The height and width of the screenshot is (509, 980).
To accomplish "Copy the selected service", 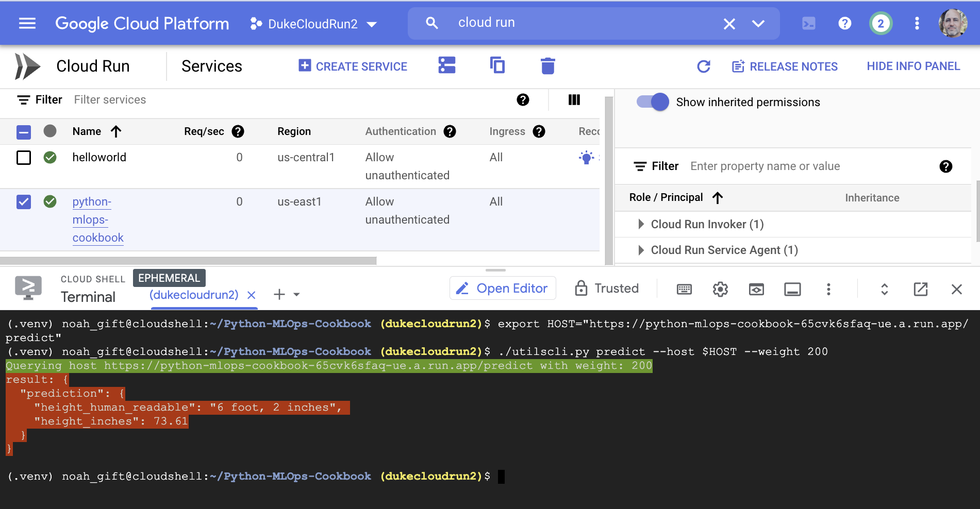I will (x=497, y=65).
